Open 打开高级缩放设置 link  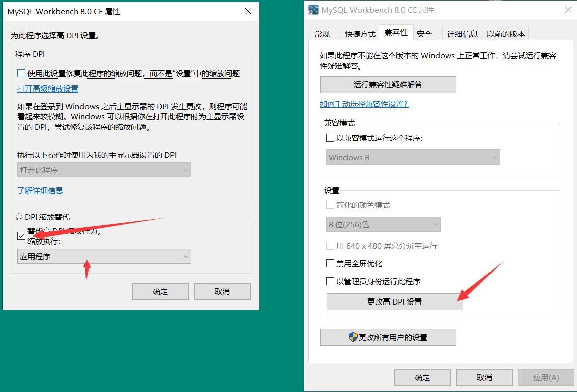(48, 88)
